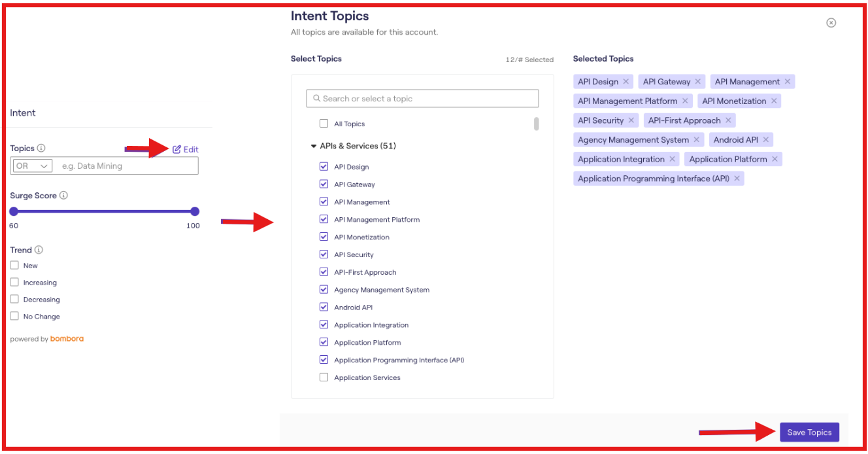Uncheck API Design in topic list
The width and height of the screenshot is (868, 454).
click(x=324, y=167)
